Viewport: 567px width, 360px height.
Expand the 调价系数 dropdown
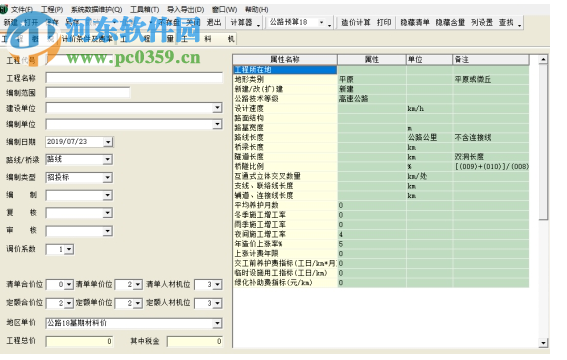click(69, 249)
